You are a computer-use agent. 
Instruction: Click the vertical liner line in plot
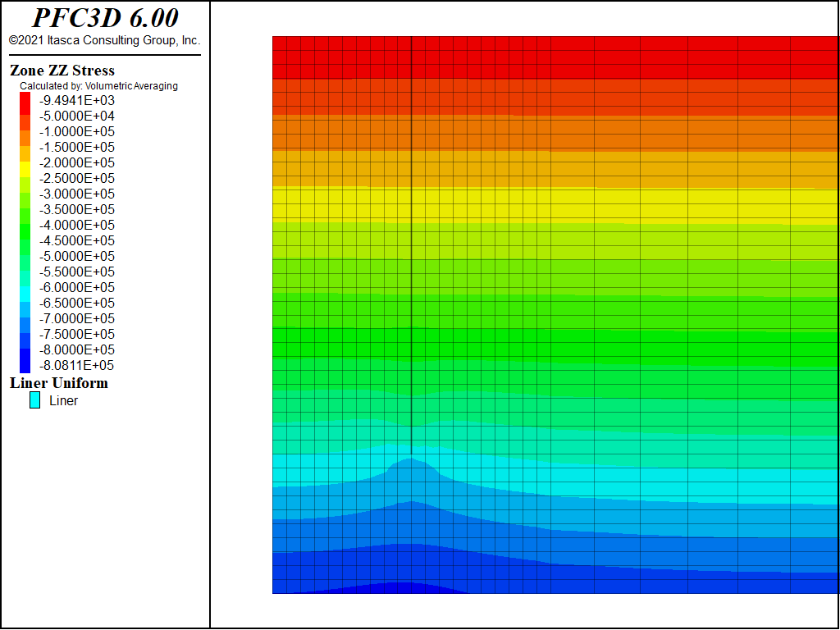pyautogui.click(x=411, y=246)
